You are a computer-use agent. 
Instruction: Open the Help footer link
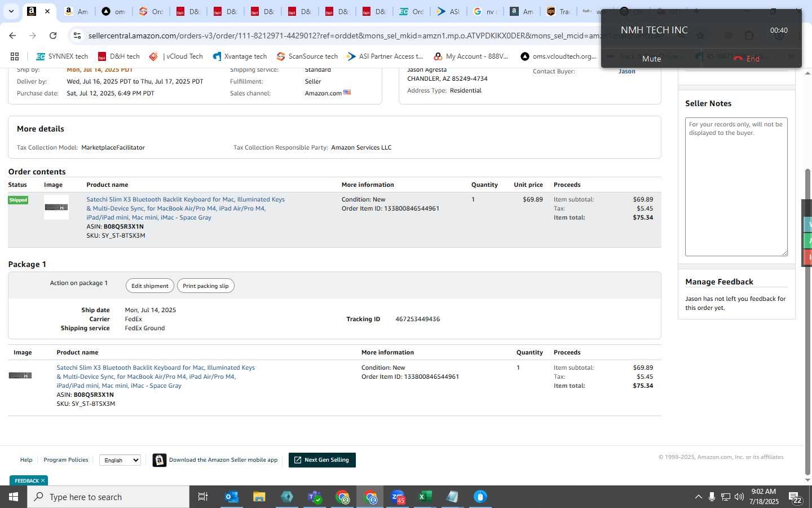(27, 460)
